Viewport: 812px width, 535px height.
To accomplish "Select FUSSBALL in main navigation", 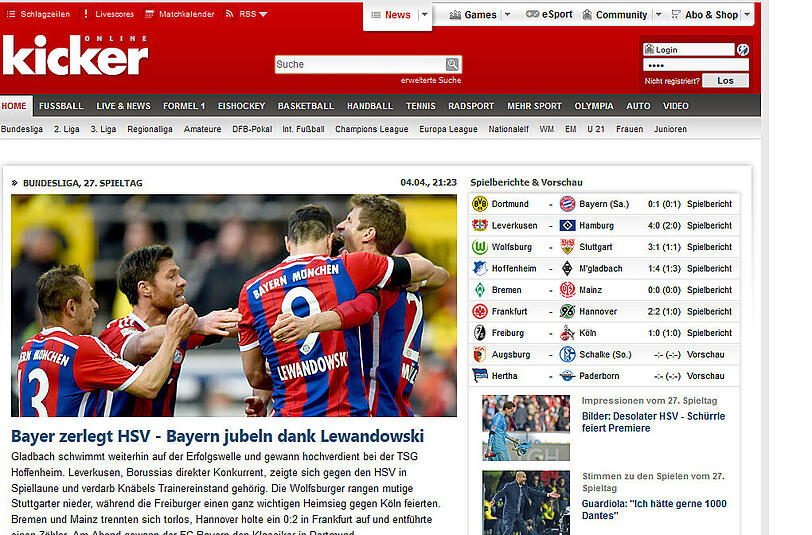I will 61,106.
